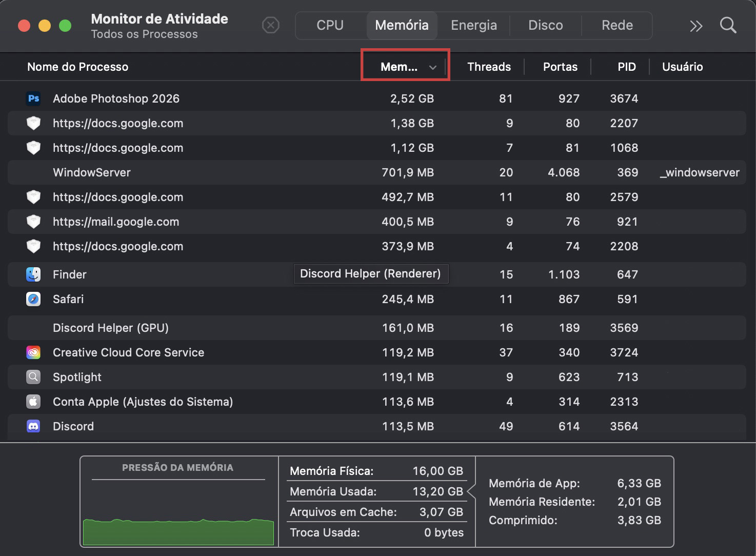Click the Creative Cloud Core Service icon
This screenshot has height=556, width=756.
click(x=33, y=352)
